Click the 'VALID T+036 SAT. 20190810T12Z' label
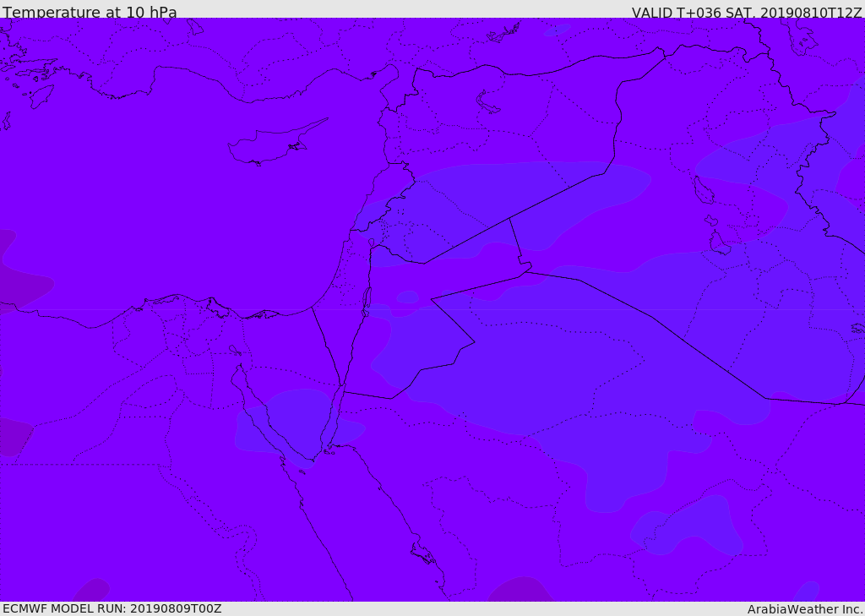This screenshot has width=865, height=616. (747, 13)
